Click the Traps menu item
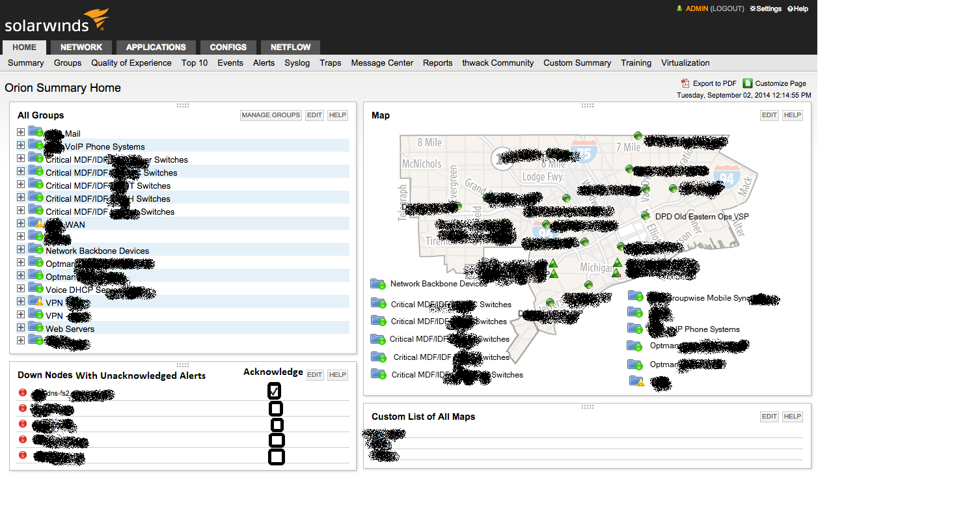This screenshot has width=980, height=522. [x=331, y=63]
